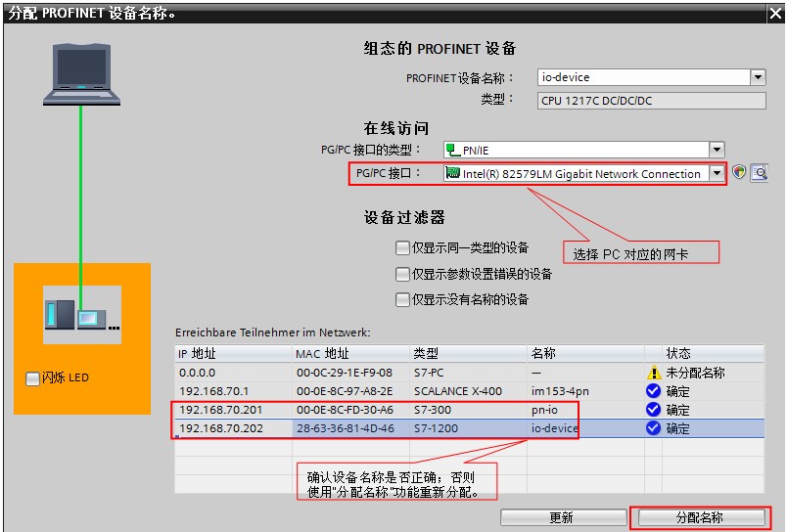The height and width of the screenshot is (532, 787).
Task: Click the network card icon in the PG/PC interface field
Action: click(x=453, y=173)
